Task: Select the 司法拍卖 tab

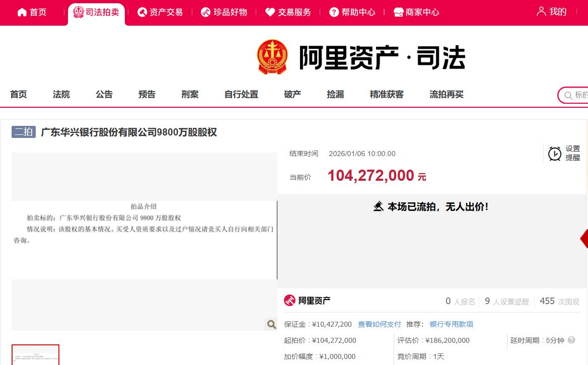Action: pyautogui.click(x=97, y=12)
